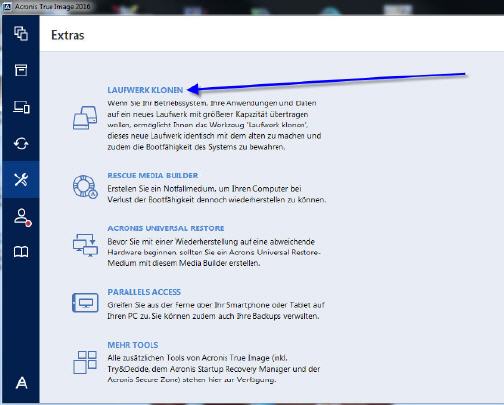
Task: Click the clone disk drives icon
Action: [x=85, y=118]
